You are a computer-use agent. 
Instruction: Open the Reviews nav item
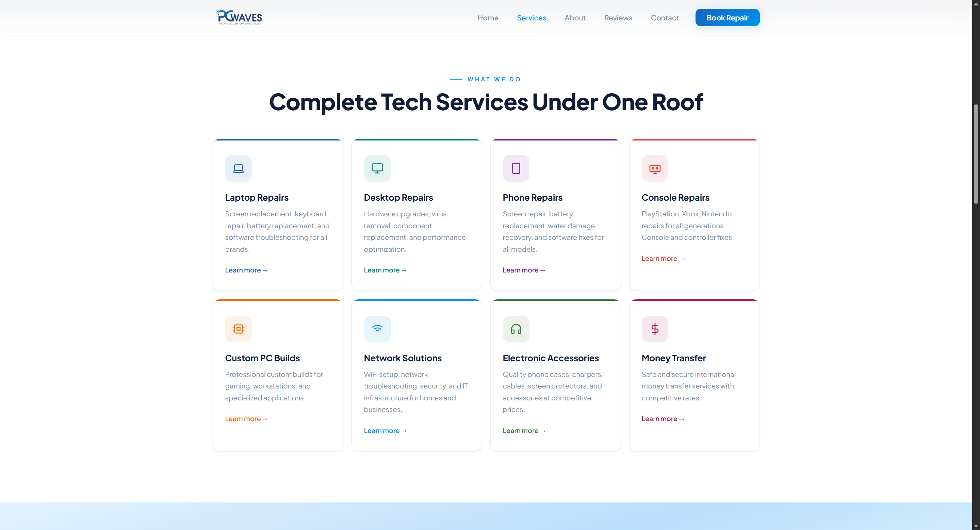pyautogui.click(x=618, y=17)
